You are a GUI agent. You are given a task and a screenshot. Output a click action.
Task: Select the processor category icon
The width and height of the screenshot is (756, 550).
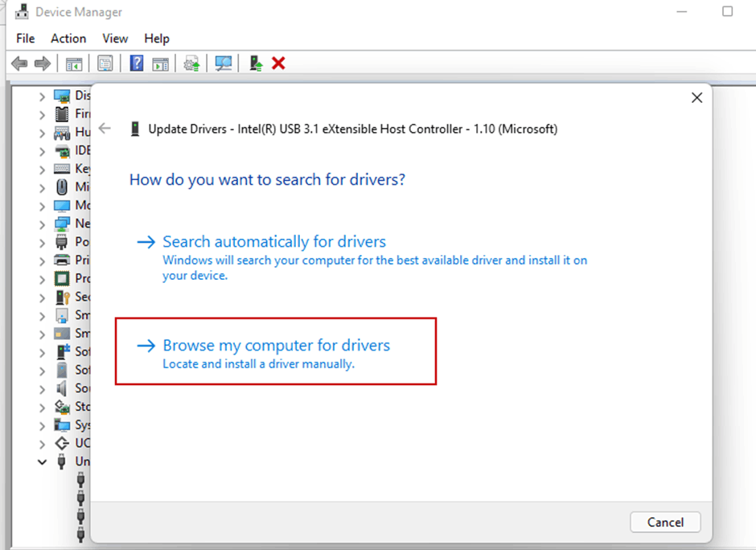pyautogui.click(x=62, y=278)
